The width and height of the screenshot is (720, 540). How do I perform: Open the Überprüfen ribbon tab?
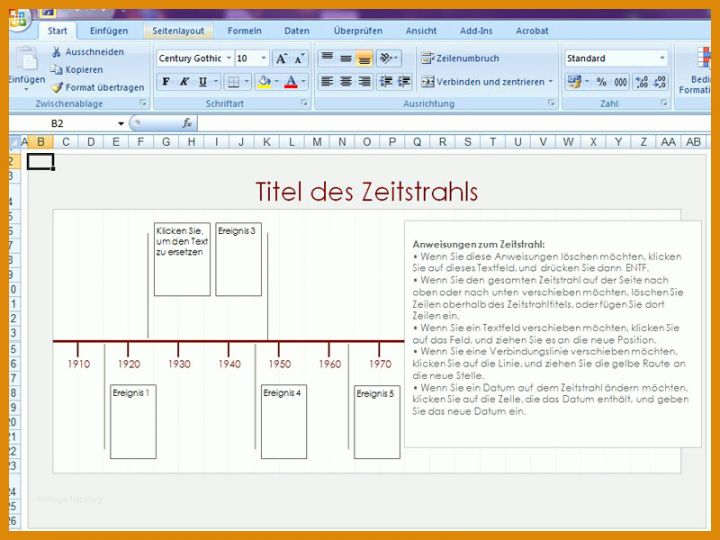point(358,31)
